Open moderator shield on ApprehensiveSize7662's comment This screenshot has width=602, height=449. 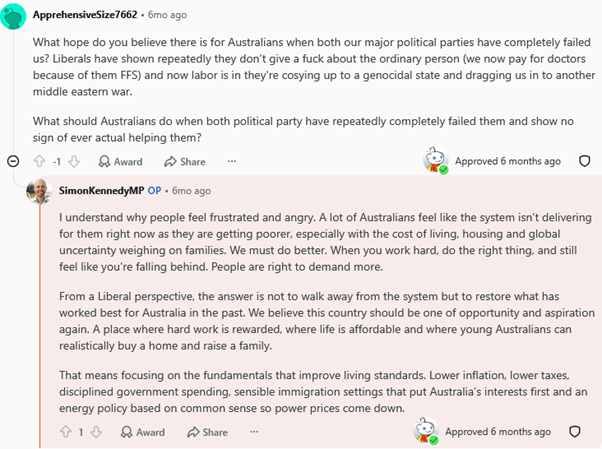584,161
